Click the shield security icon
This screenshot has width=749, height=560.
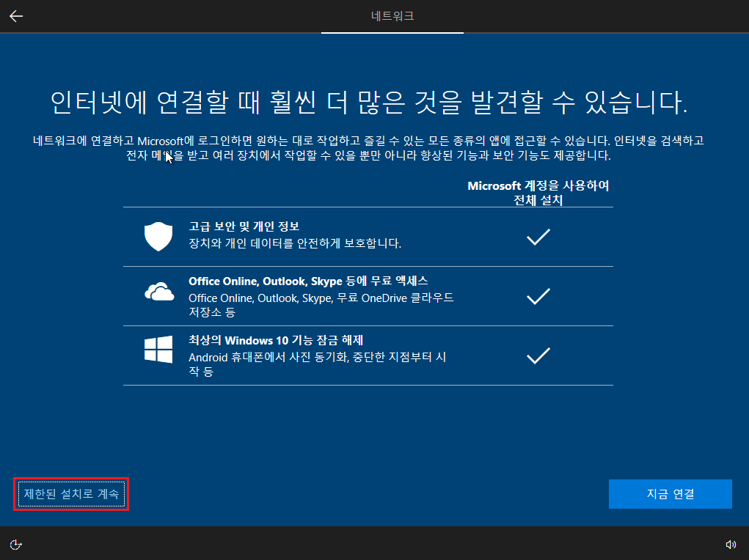[158, 236]
